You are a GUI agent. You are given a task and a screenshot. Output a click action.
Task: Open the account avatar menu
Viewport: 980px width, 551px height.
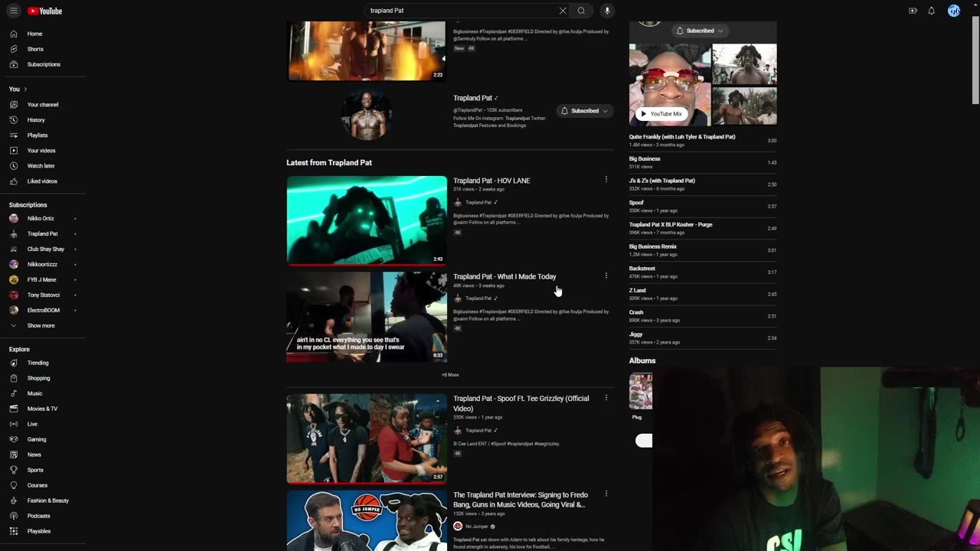954,11
